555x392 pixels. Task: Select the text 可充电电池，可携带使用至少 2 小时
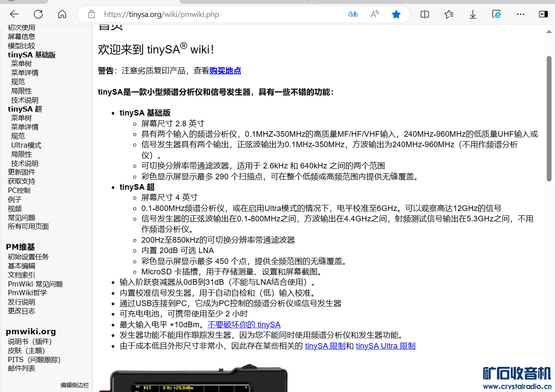184,314
